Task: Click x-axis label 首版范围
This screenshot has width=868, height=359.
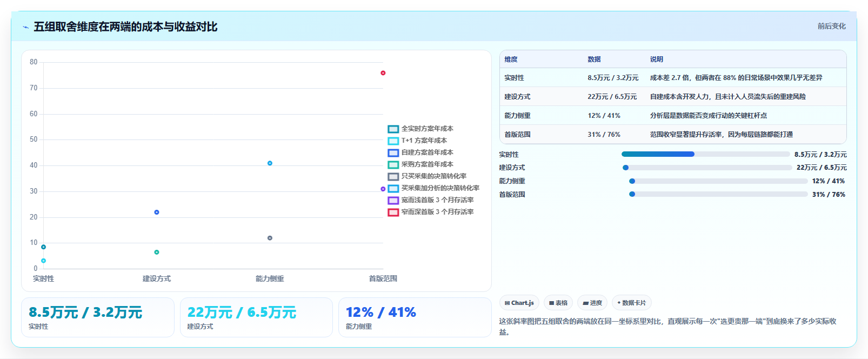Action: click(x=383, y=279)
